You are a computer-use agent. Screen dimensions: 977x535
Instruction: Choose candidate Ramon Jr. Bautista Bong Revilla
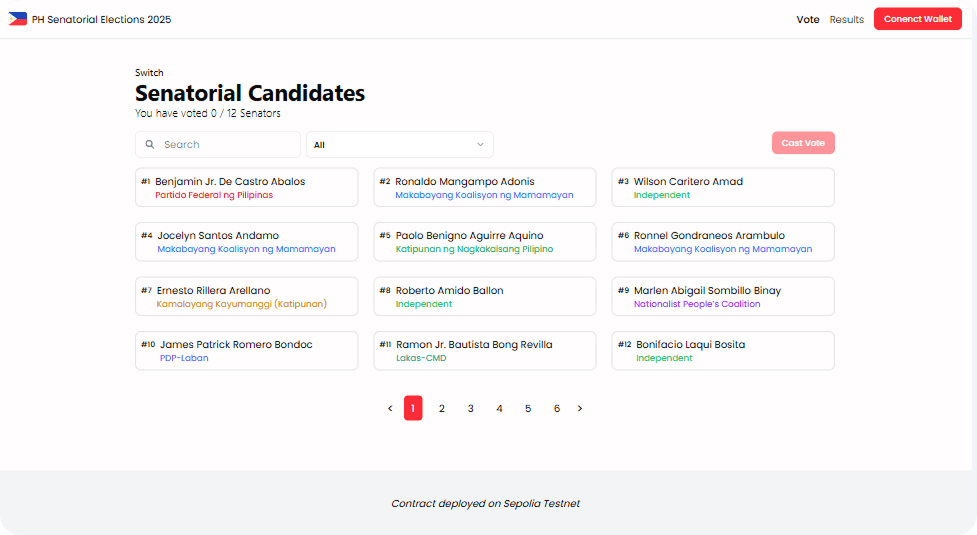484,351
